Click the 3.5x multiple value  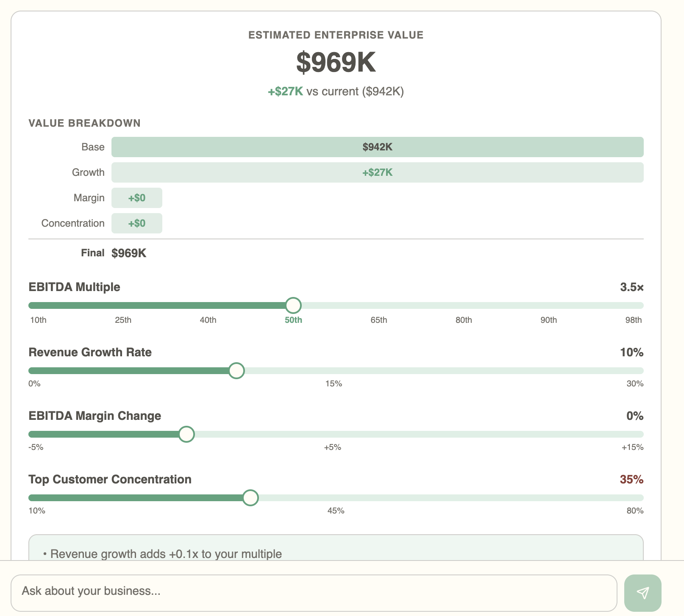(632, 287)
